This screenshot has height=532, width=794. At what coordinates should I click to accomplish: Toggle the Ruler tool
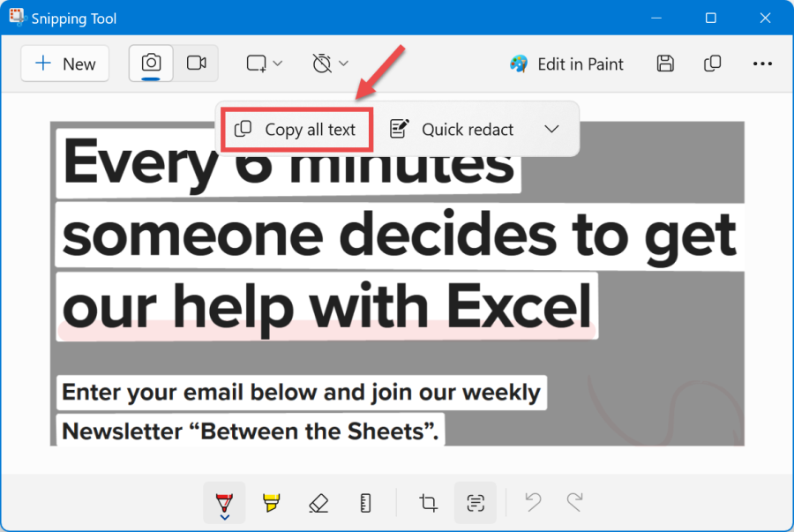(365, 503)
